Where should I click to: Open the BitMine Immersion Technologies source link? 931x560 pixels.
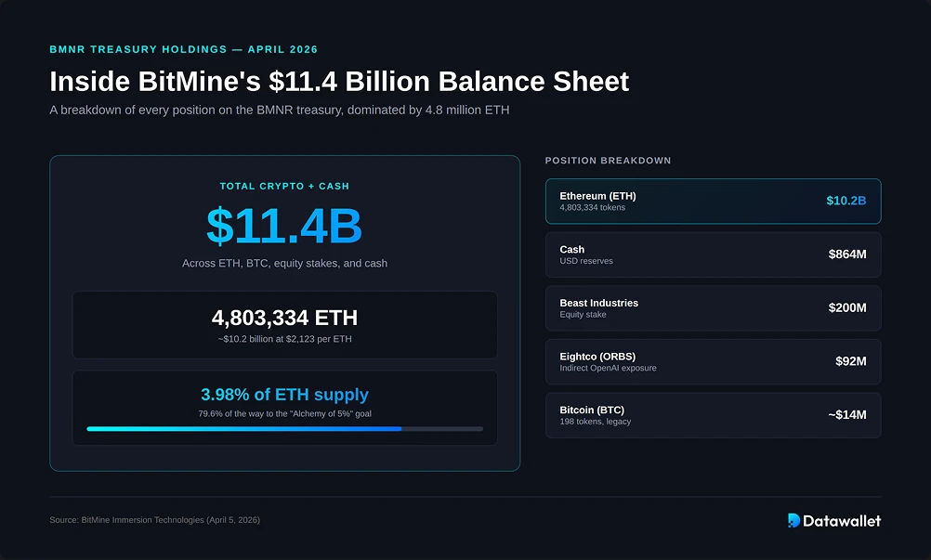click(155, 520)
